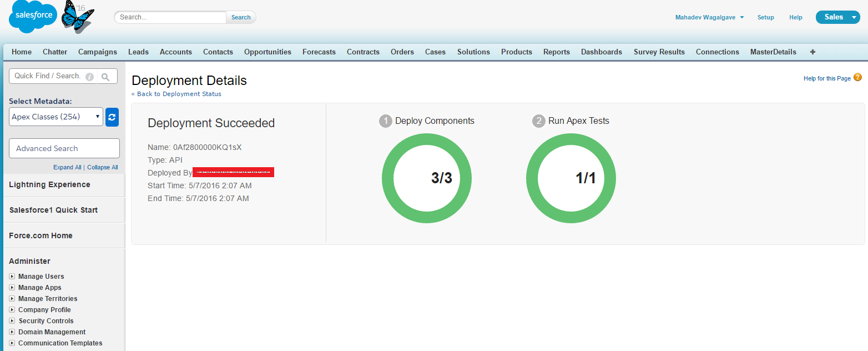Click the Quick Find info icon

click(x=89, y=77)
